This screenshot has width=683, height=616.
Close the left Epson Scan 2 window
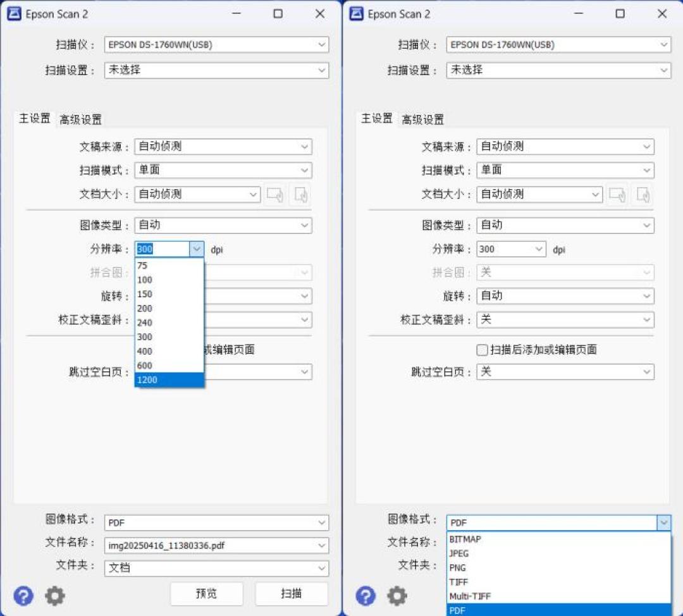coord(320,14)
